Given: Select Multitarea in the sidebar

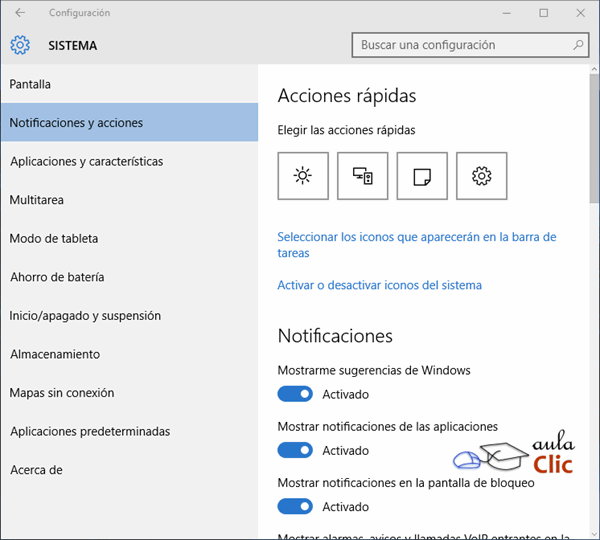Looking at the screenshot, I should 37,200.
